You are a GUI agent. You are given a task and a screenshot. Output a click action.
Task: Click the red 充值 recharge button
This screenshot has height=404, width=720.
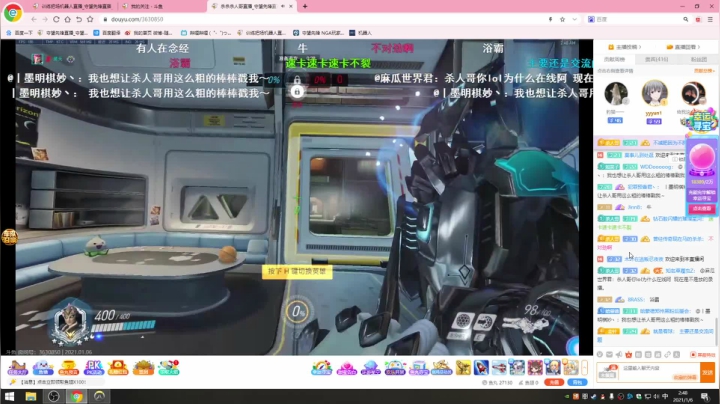(554, 382)
